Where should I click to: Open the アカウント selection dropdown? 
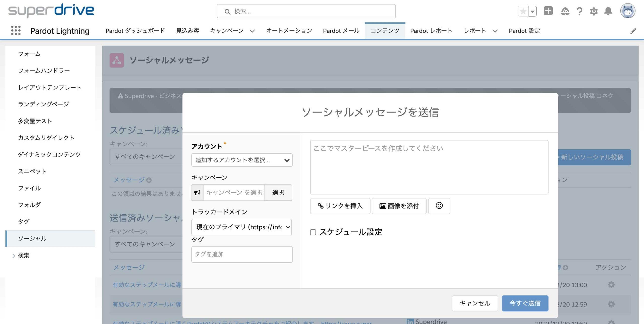242,160
